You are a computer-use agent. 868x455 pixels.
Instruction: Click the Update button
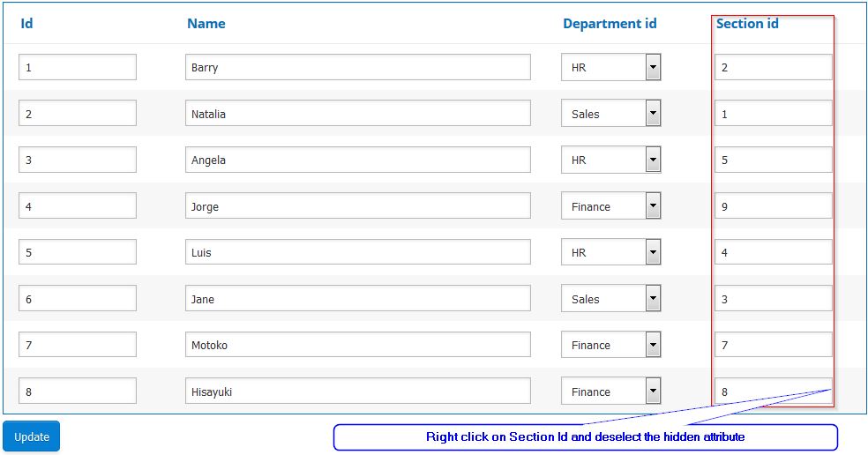(32, 436)
